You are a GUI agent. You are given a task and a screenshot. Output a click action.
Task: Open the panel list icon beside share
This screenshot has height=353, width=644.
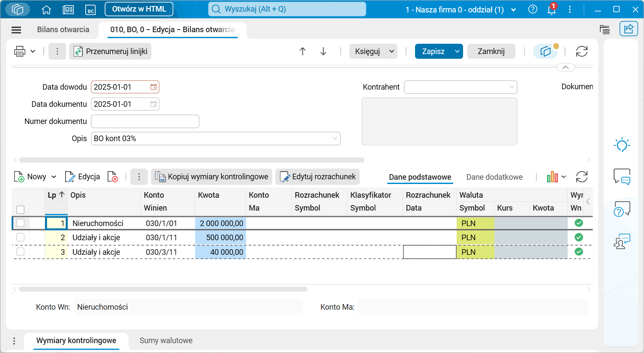click(x=605, y=29)
